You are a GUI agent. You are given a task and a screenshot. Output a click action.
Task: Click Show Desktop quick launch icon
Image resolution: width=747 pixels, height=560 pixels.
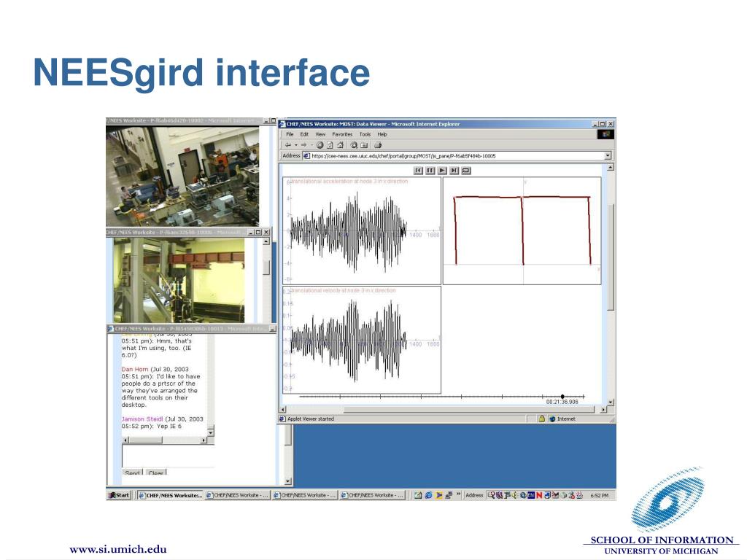click(x=418, y=495)
